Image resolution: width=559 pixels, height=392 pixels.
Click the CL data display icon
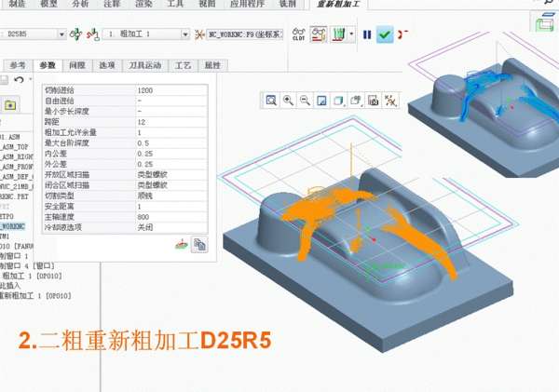click(x=298, y=34)
